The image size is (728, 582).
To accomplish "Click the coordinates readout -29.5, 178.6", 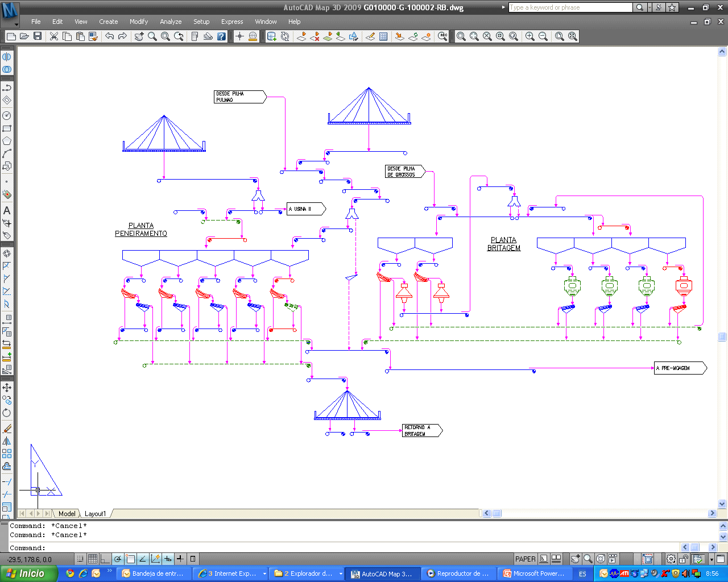I will [x=30, y=559].
